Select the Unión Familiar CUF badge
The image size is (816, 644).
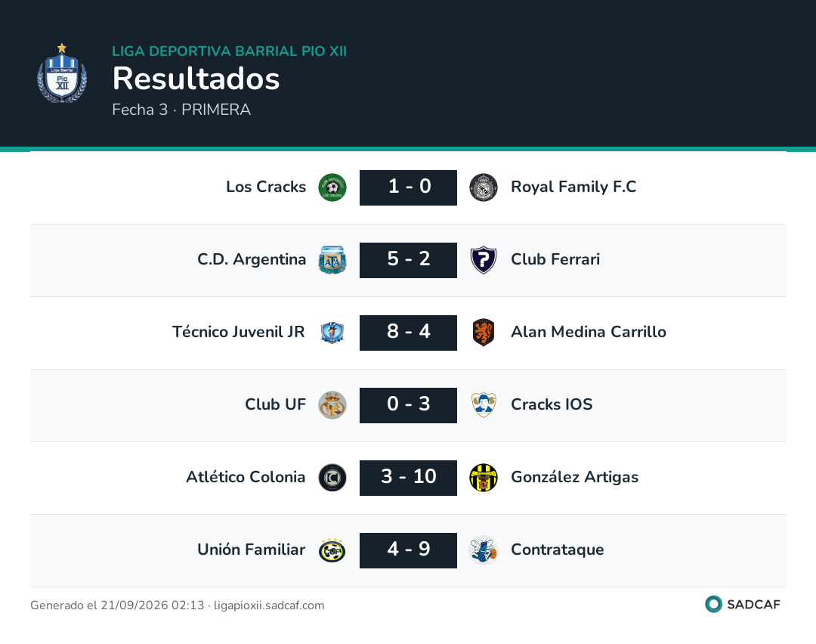(332, 550)
